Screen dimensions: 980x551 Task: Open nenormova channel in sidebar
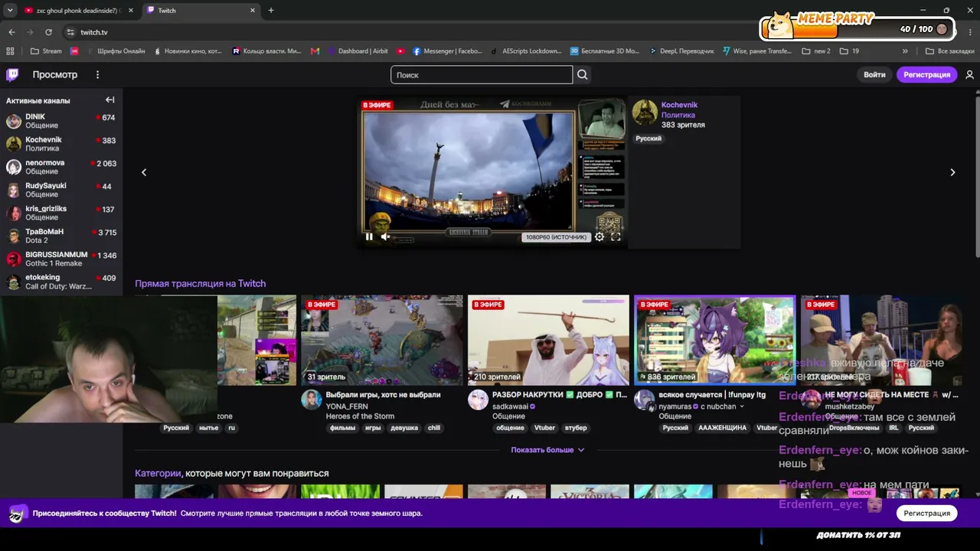pos(61,167)
